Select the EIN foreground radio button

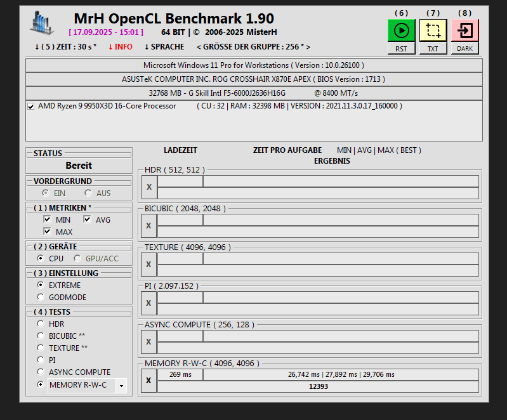(x=45, y=193)
